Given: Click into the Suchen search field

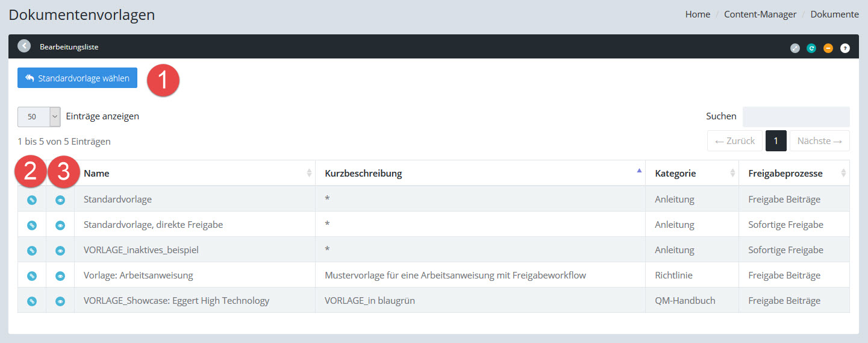Looking at the screenshot, I should point(796,116).
